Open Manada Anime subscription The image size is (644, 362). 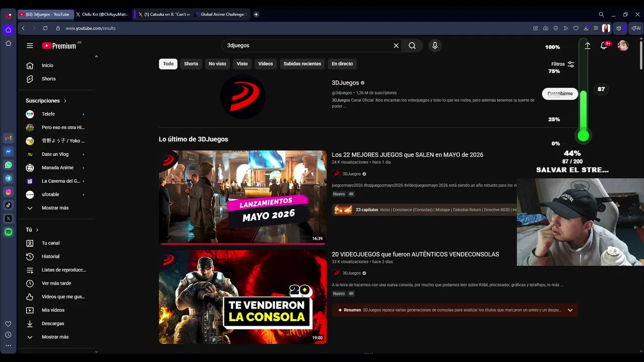(56, 168)
